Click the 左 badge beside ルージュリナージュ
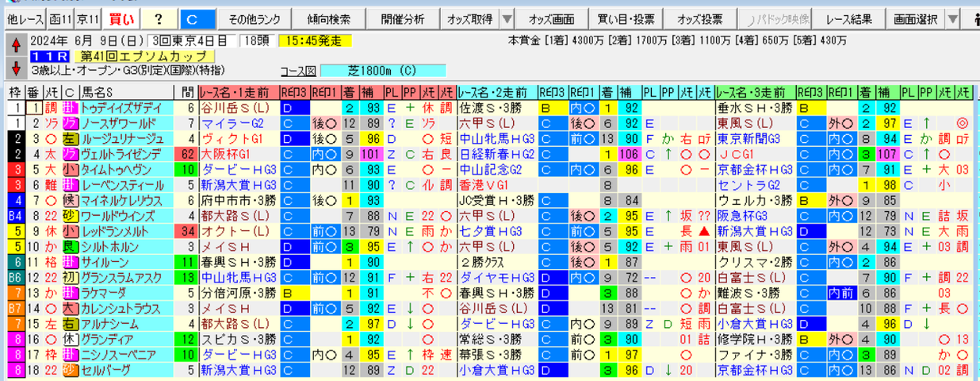980x381 pixels. [x=69, y=137]
